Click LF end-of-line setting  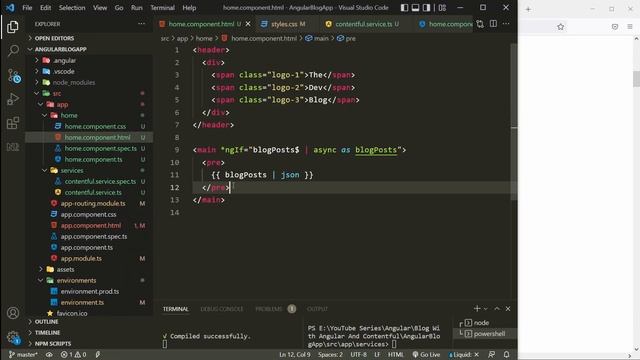[x=377, y=354]
